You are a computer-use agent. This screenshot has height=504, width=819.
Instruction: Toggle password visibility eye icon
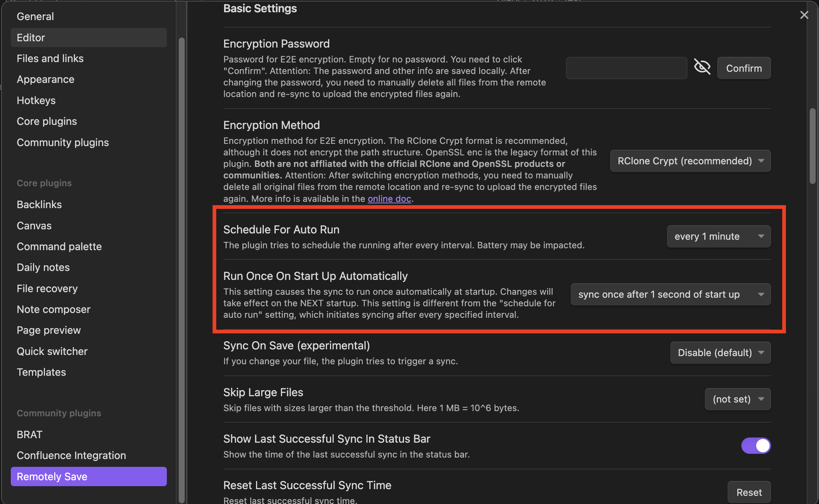702,68
